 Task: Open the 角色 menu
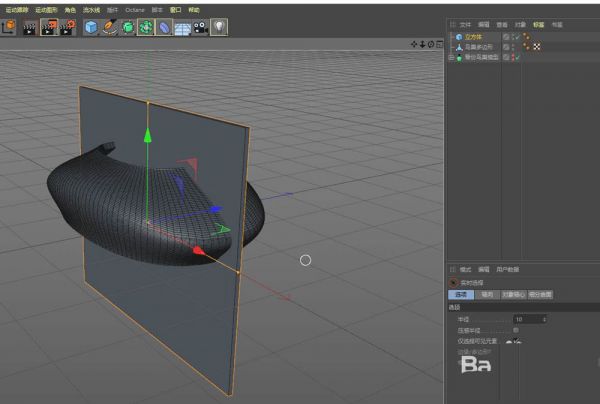70,10
